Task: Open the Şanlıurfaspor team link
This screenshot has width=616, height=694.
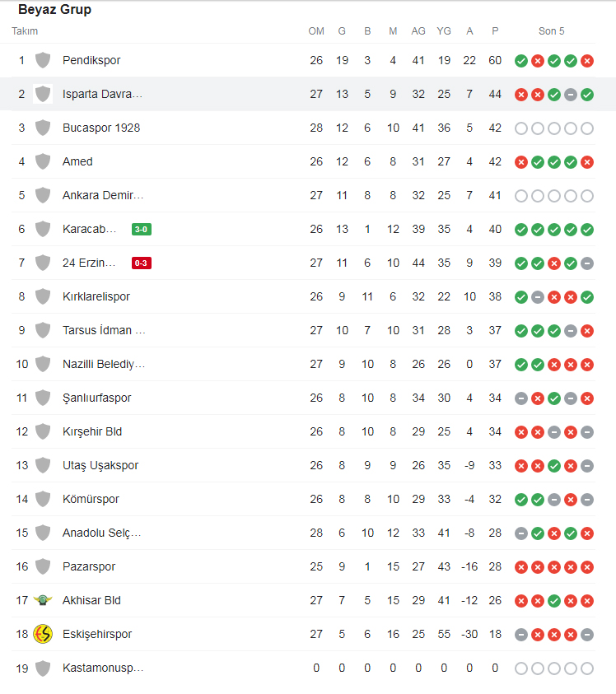Action: tap(96, 398)
